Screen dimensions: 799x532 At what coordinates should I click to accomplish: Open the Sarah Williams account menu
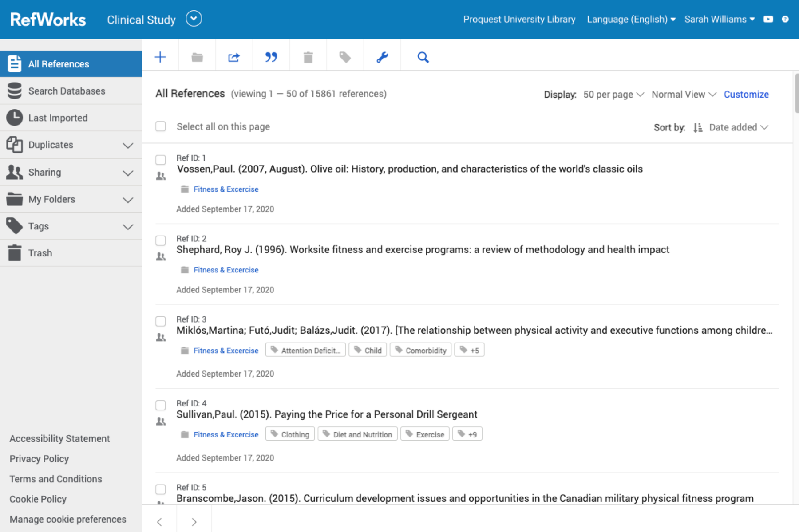[x=719, y=19]
